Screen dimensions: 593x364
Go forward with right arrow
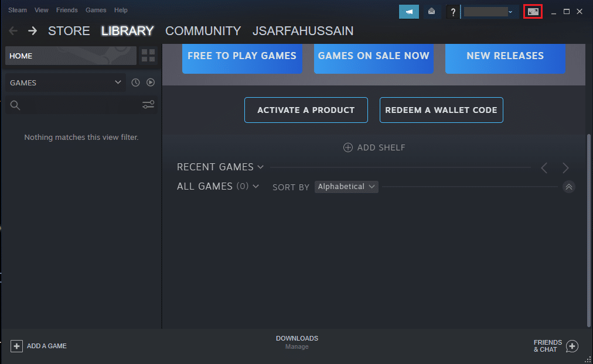coord(33,30)
